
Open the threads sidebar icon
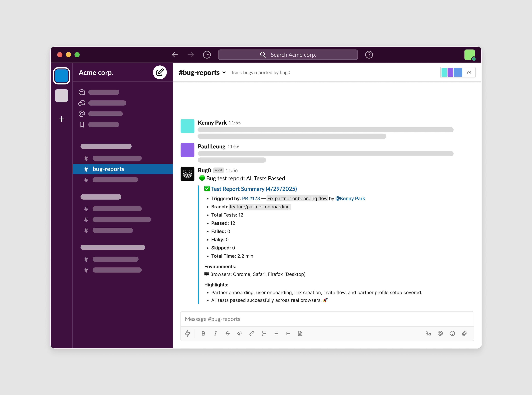click(x=82, y=92)
